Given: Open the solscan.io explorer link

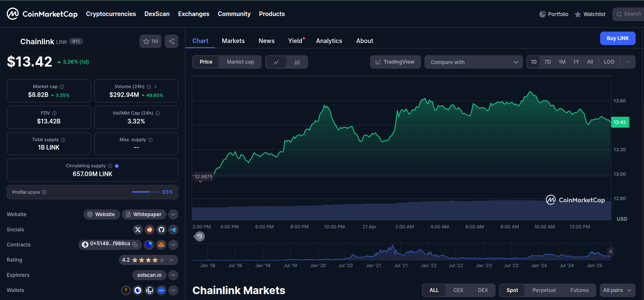Looking at the screenshot, I should pyautogui.click(x=149, y=275).
